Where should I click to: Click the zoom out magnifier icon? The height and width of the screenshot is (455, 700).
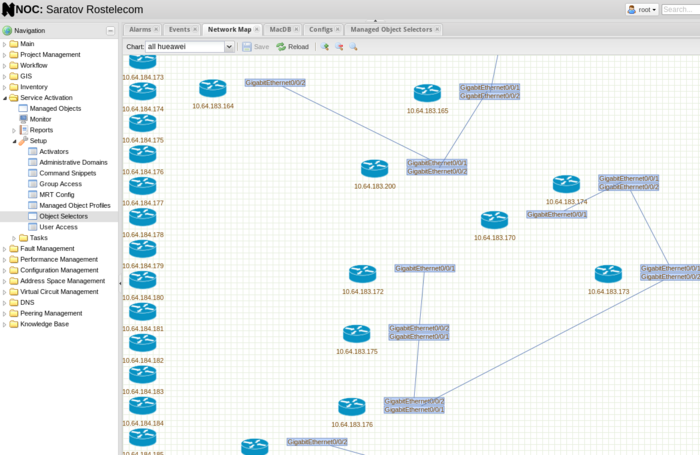pos(339,46)
